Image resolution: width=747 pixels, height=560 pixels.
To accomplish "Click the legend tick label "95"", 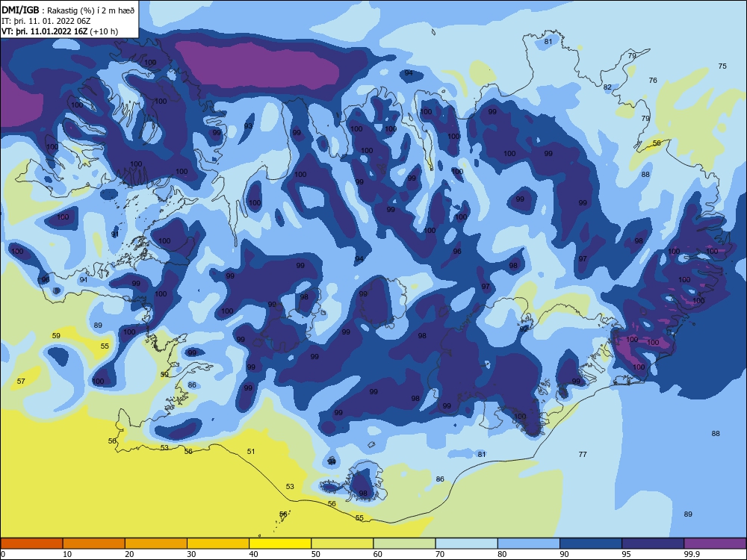I will (x=626, y=554).
